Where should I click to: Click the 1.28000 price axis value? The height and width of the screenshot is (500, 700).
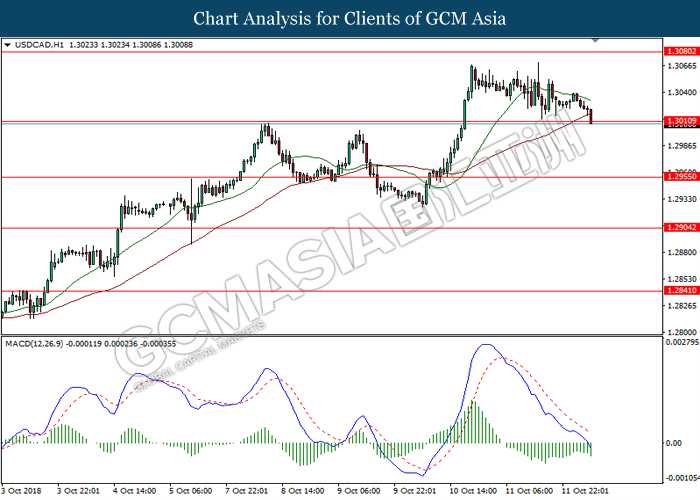(682, 332)
